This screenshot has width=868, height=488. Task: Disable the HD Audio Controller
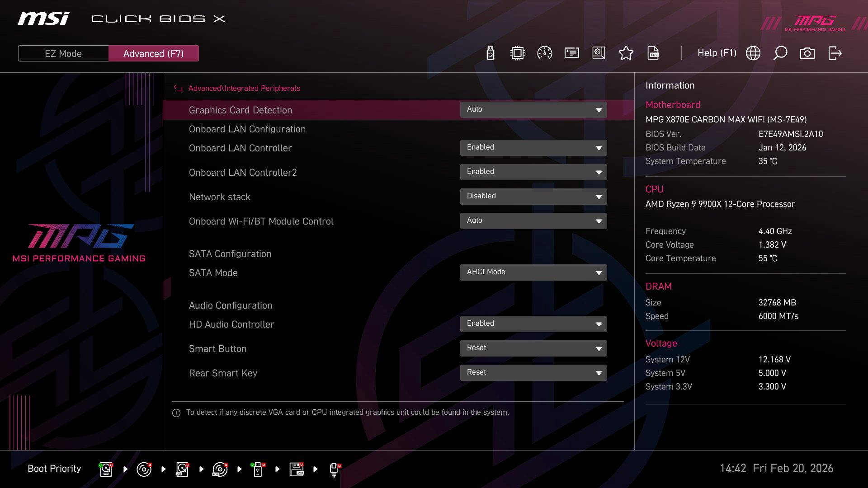pos(533,324)
